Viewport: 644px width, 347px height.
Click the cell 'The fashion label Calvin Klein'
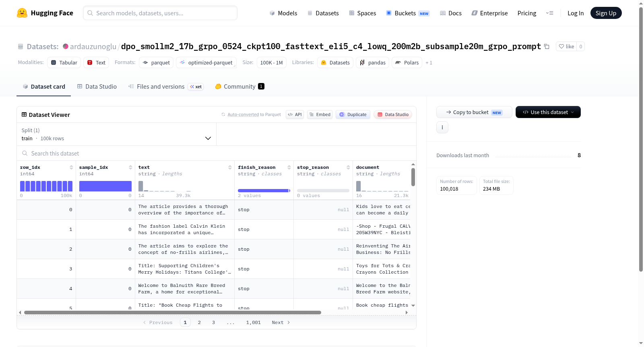point(185,229)
